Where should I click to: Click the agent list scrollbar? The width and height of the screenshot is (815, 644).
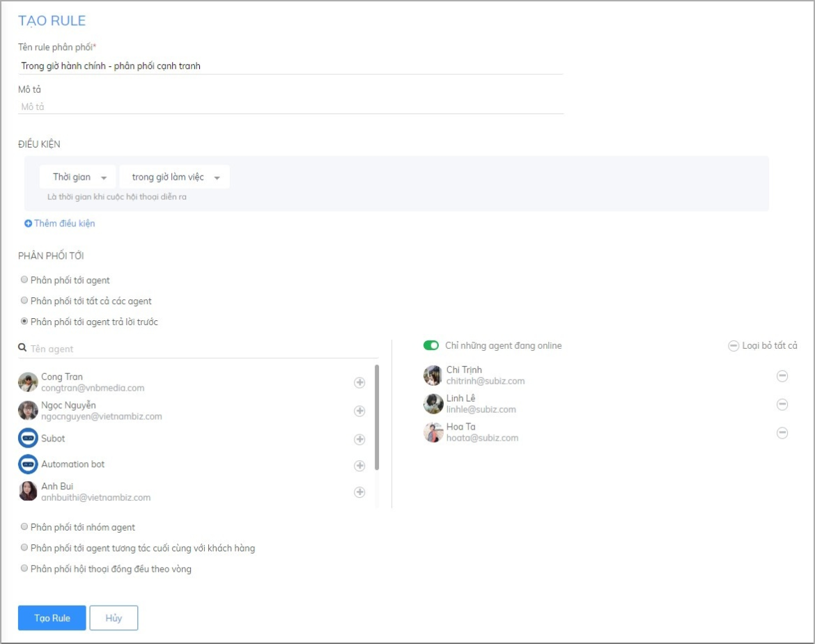pyautogui.click(x=377, y=418)
